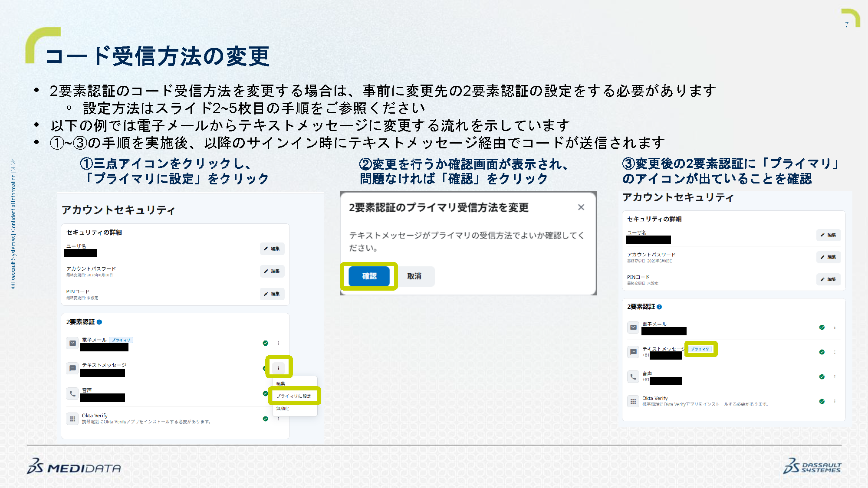Click the プライマリ badge next to テキストメッセージ in step ③

pyautogui.click(x=700, y=349)
